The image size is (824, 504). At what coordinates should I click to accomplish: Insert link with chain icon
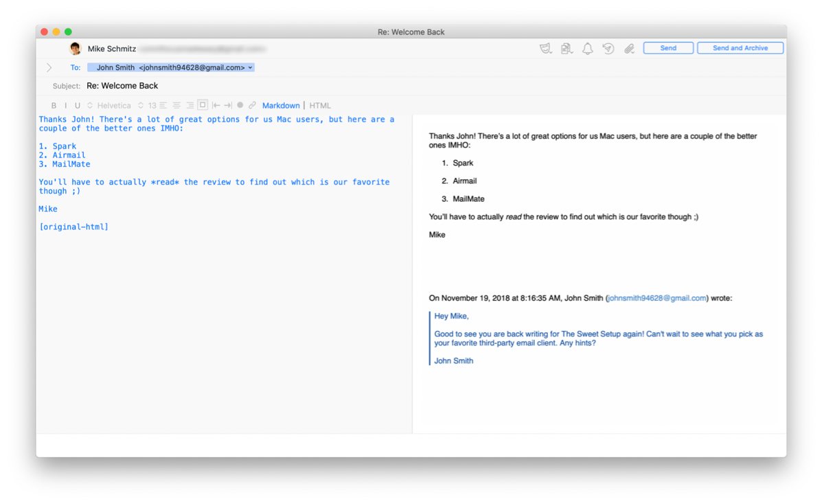252,106
